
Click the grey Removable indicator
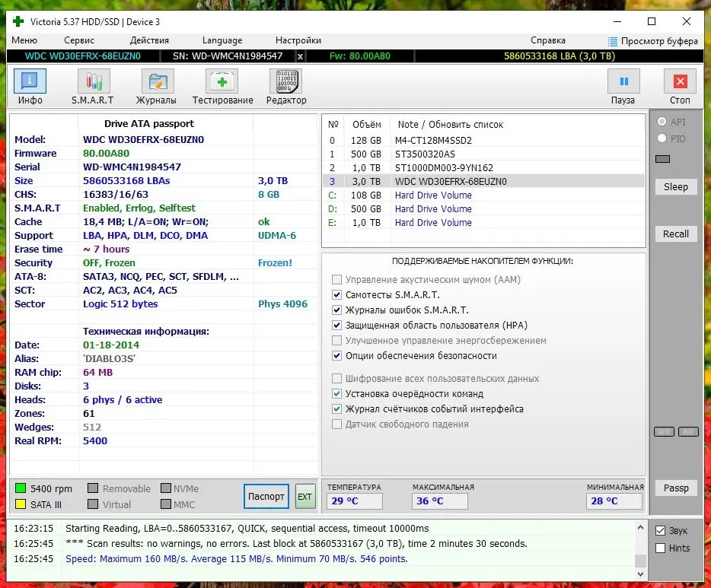(93, 488)
